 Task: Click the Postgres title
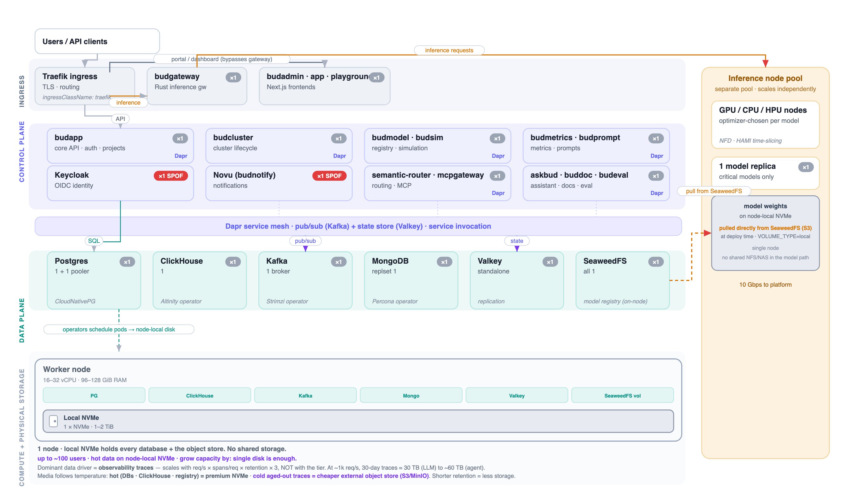click(x=72, y=261)
